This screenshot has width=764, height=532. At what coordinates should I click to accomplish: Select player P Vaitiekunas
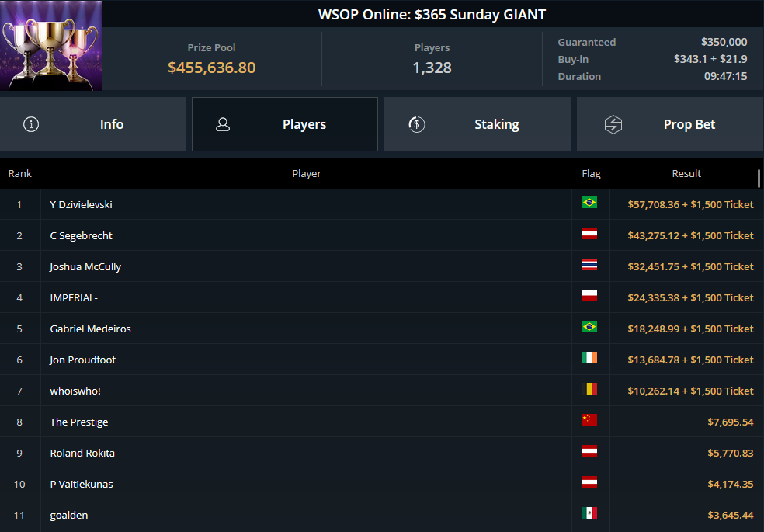point(82,485)
